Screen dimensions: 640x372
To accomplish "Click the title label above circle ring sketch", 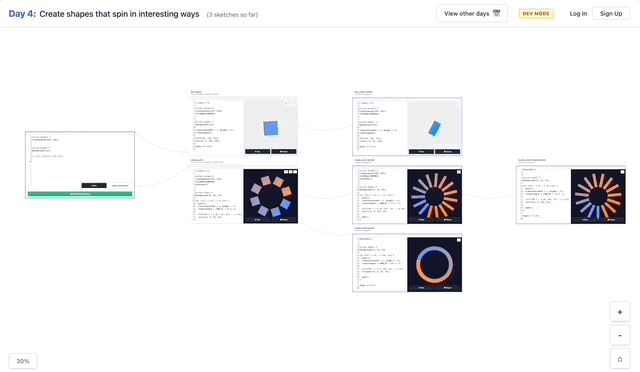I will (364, 228).
